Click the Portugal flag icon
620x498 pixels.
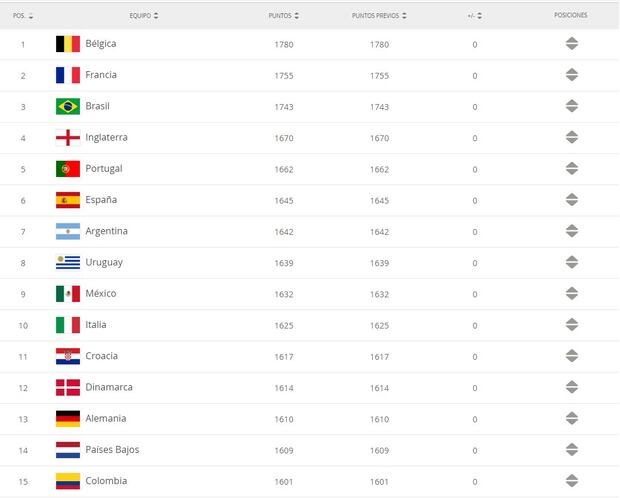point(68,169)
